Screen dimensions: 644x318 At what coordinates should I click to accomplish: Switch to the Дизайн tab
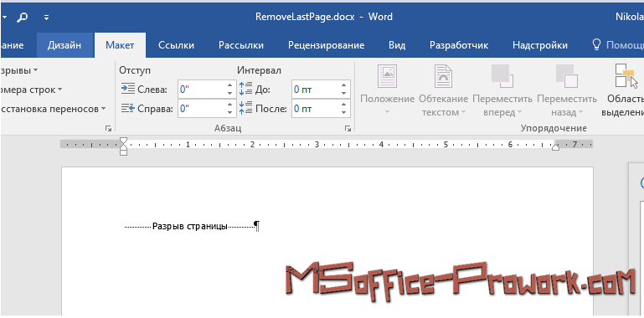pyautogui.click(x=64, y=45)
